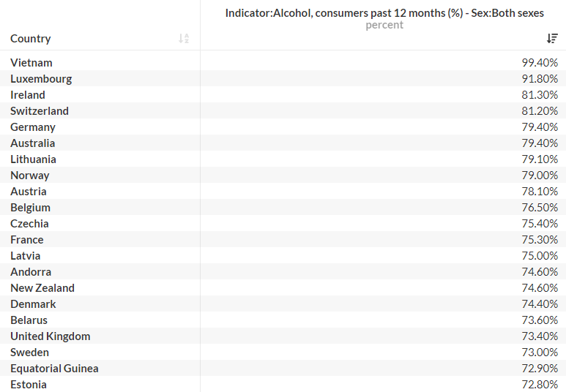Select the Equatorial Guinea row
The height and width of the screenshot is (392, 566).
click(x=283, y=368)
